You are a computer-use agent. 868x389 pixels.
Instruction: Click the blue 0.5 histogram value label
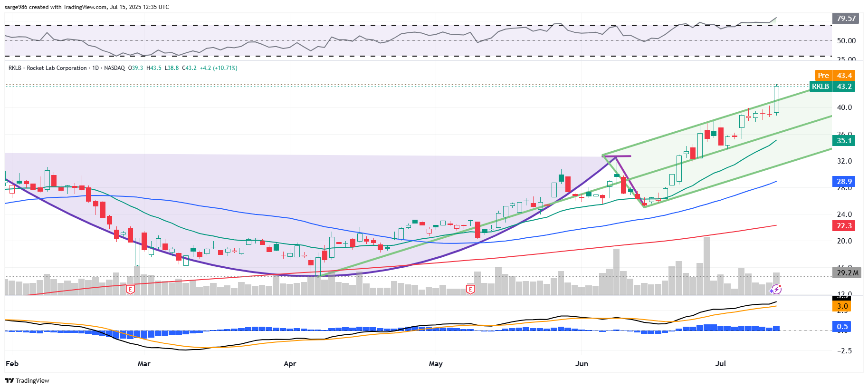pos(842,327)
